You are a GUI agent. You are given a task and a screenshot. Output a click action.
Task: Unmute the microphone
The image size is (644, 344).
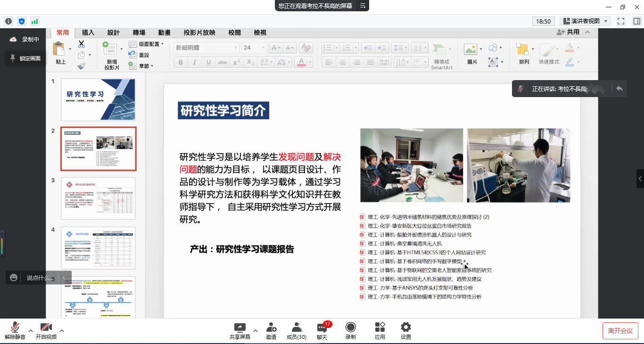coord(15,328)
